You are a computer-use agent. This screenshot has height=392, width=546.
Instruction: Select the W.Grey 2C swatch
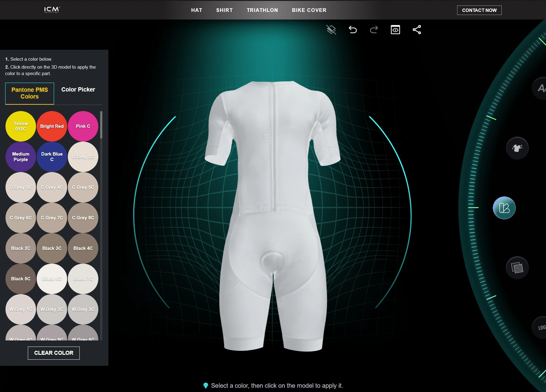pyautogui.click(x=52, y=309)
